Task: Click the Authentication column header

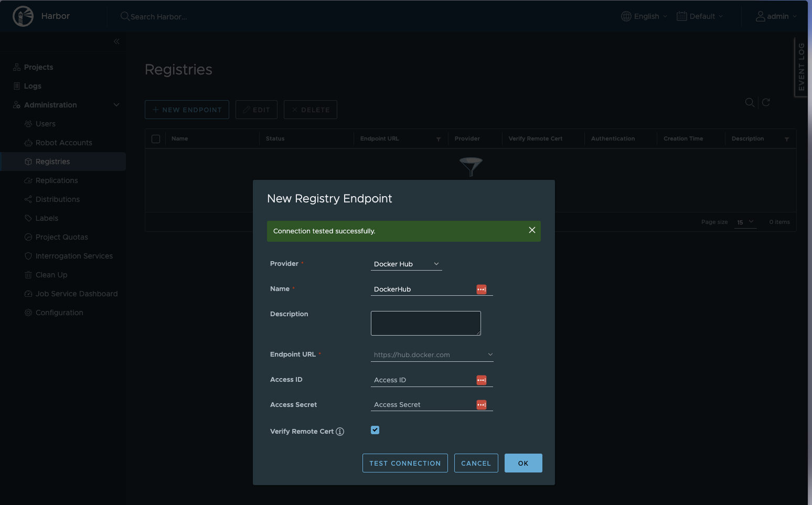Action: (613, 139)
